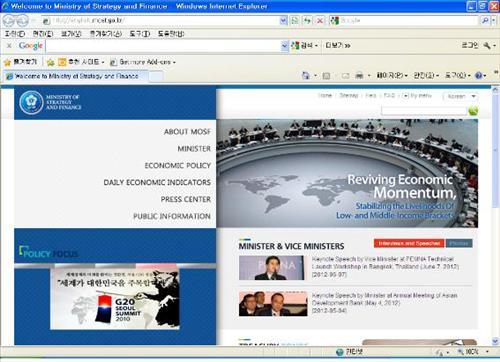The image size is (500, 362).
Task: Click the browser Back arrow button
Action: tap(9, 21)
